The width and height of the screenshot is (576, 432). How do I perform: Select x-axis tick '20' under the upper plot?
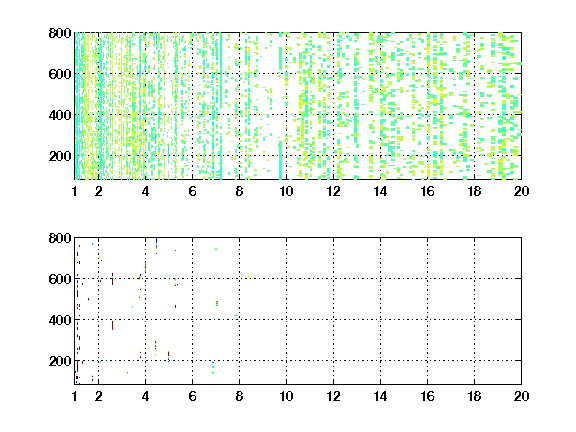tap(521, 191)
